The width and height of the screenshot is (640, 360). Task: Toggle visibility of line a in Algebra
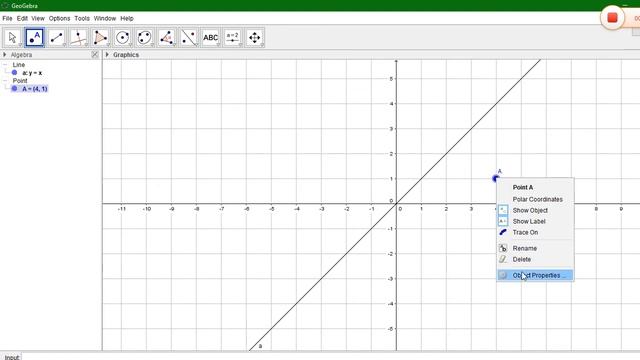(x=14, y=73)
